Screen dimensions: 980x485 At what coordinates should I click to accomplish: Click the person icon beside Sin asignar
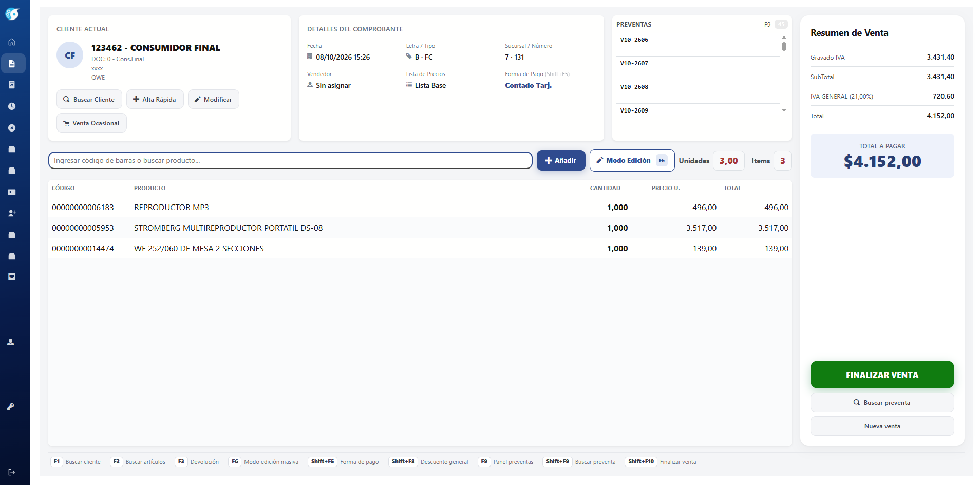pos(310,85)
